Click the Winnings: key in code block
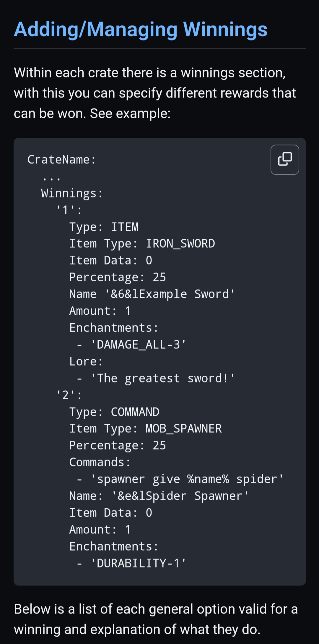This screenshot has height=644, width=319. click(x=72, y=193)
